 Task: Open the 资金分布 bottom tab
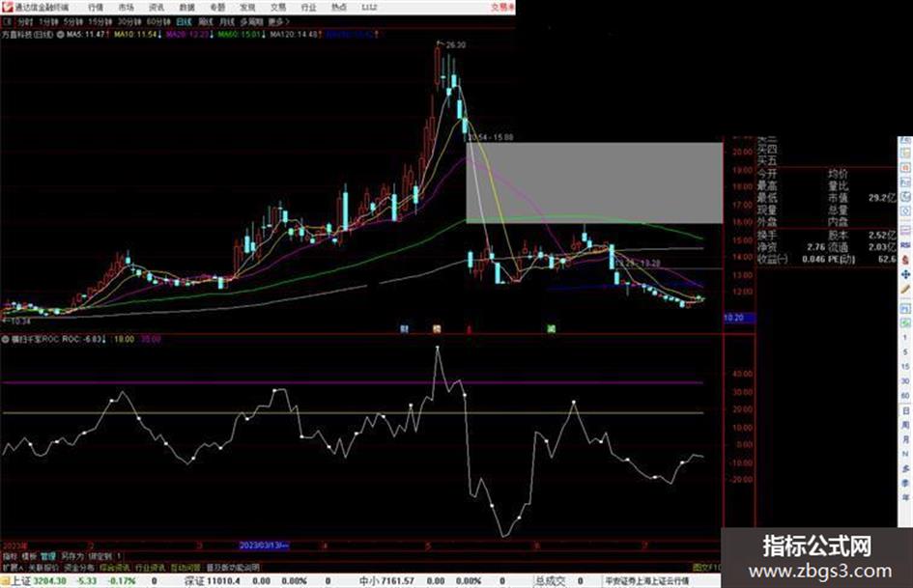pos(79,567)
